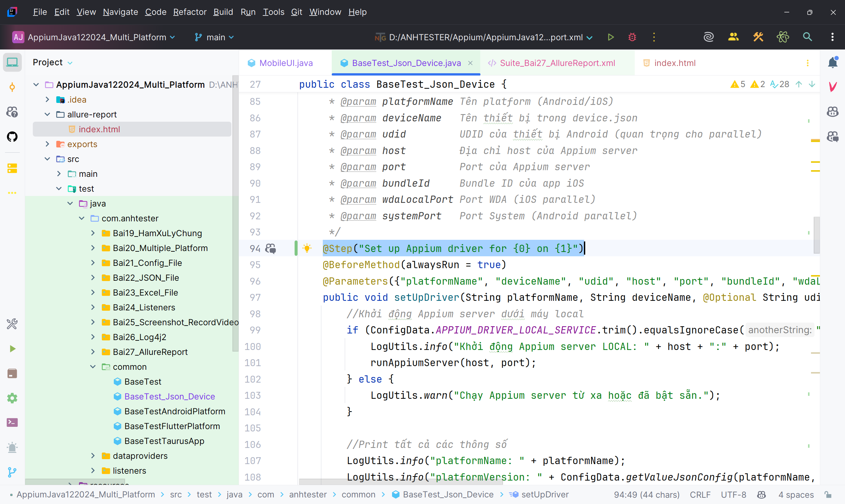This screenshot has height=504, width=845.
Task: Open the GitHub tool window icon
Action: (x=12, y=137)
